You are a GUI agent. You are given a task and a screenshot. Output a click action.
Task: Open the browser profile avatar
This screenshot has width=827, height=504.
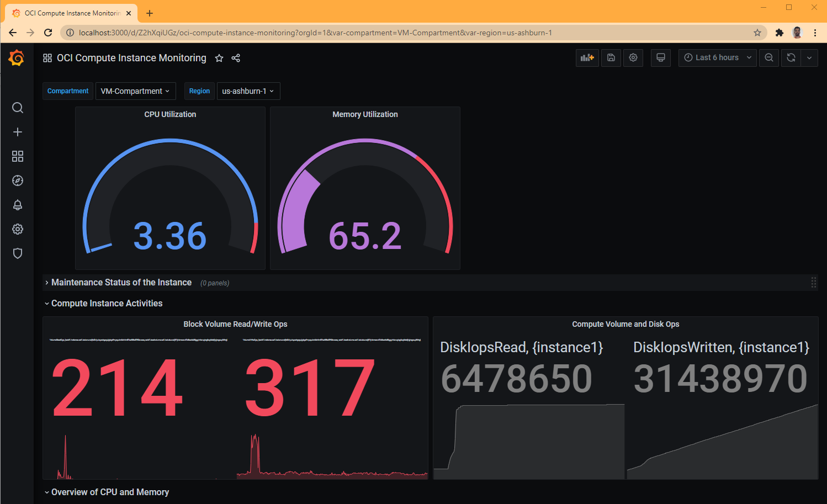797,33
